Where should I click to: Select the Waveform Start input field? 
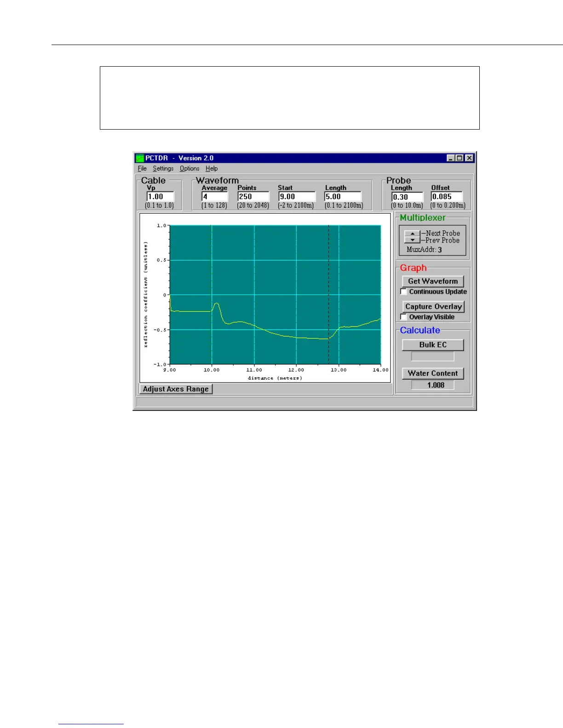click(297, 196)
